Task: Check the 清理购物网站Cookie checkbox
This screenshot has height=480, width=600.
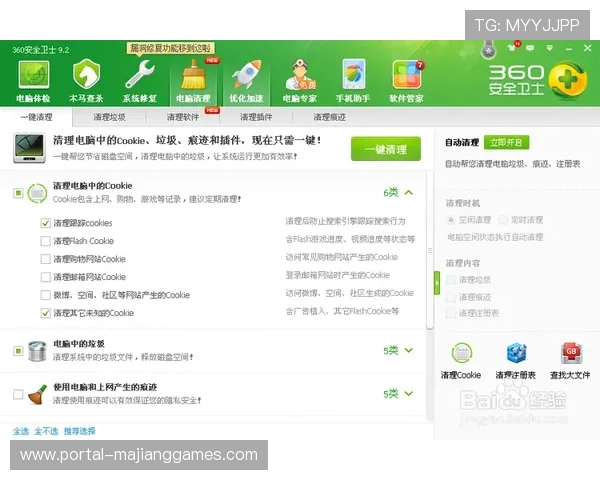Action: pos(46,259)
